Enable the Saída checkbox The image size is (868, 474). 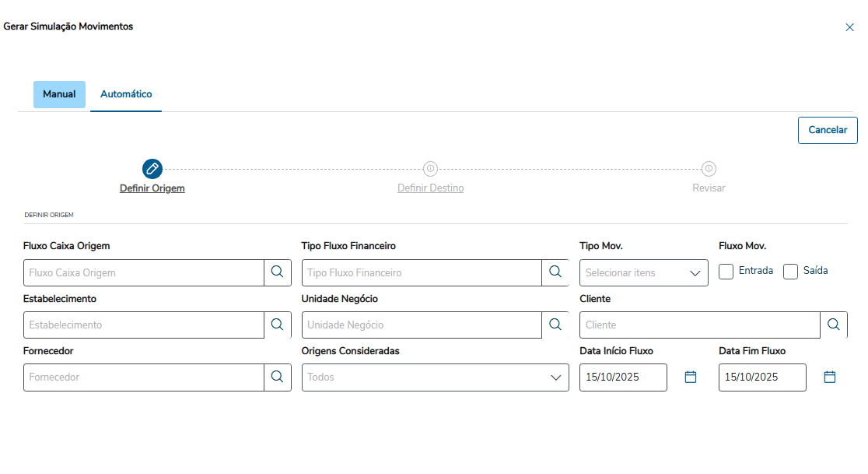pos(791,272)
